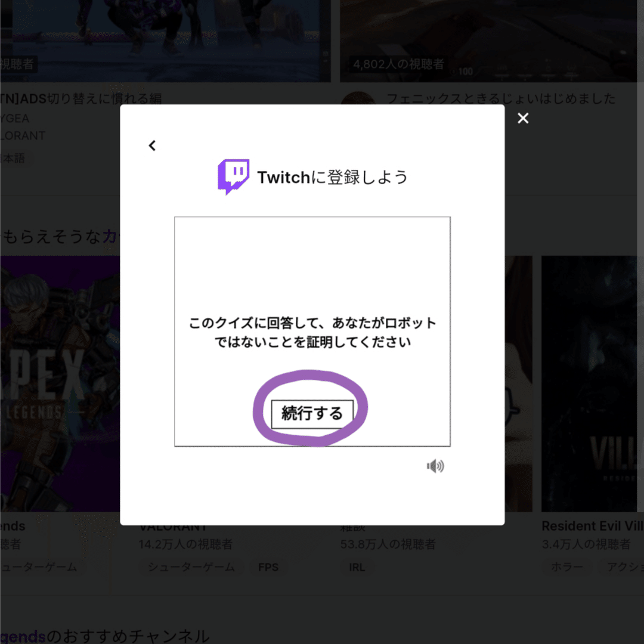Click the 続行する continue button

pos(312,414)
